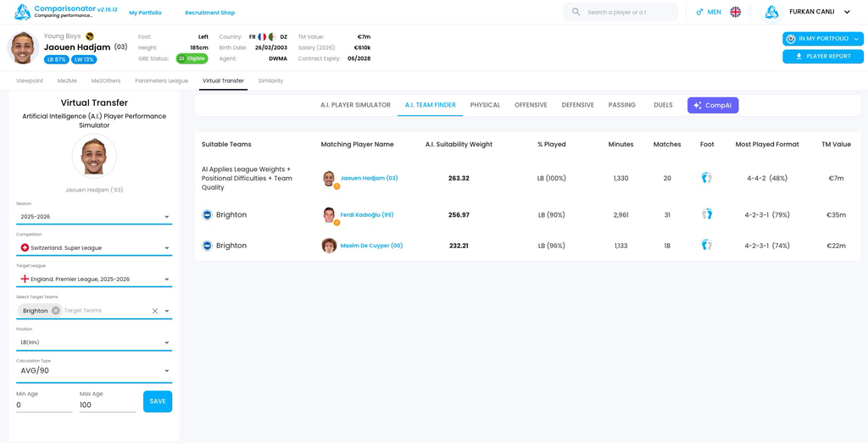This screenshot has width=868, height=448.
Task: Open the Position dropdown
Action: [94, 342]
